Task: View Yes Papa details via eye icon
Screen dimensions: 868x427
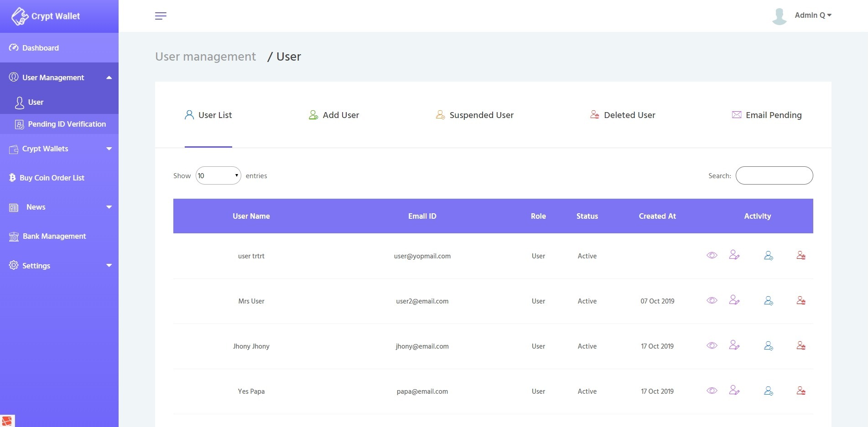Action: pos(712,391)
